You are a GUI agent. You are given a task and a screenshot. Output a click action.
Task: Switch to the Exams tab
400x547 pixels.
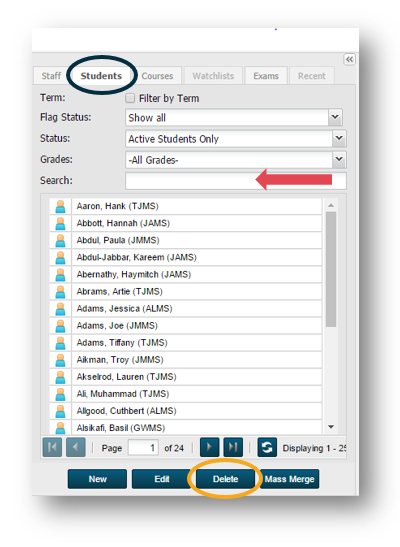click(x=266, y=76)
